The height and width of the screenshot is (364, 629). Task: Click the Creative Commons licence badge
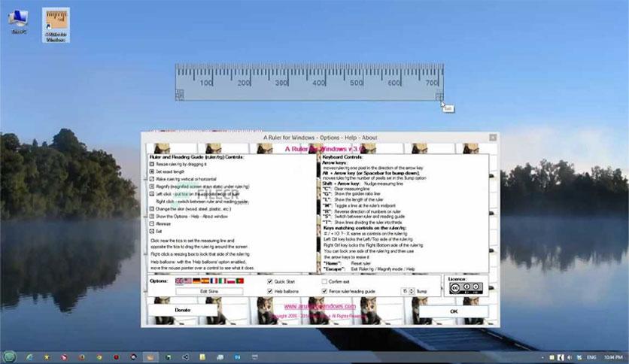point(466,288)
